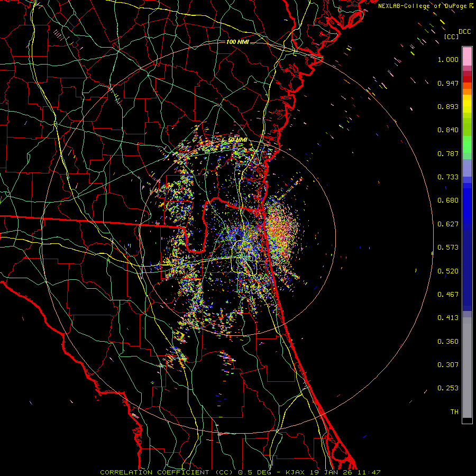This screenshot has height=476, width=476.
Task: Pick the gray lower segment of color bar
Action: point(467,368)
